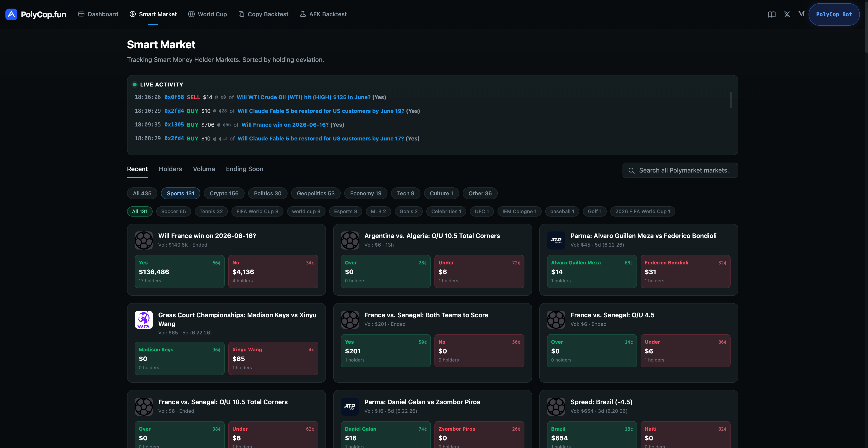This screenshot has width=868, height=448.
Task: Click Federico Bondioli outcome box
Action: point(685,271)
